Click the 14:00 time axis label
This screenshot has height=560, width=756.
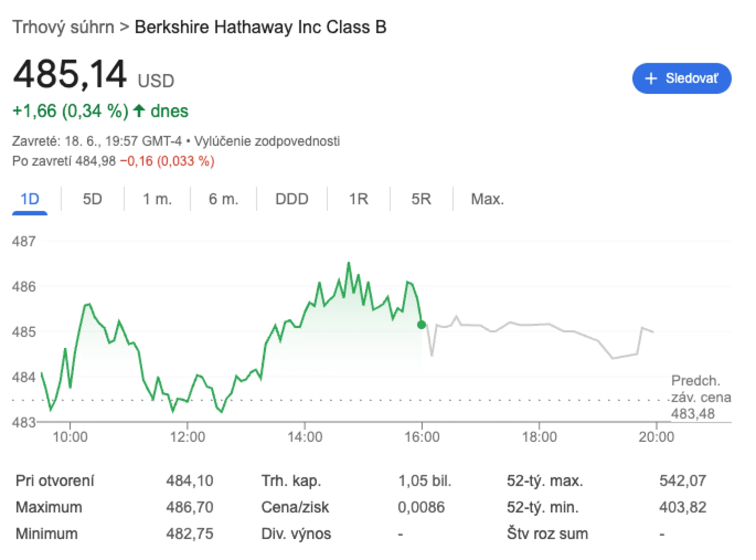(305, 437)
